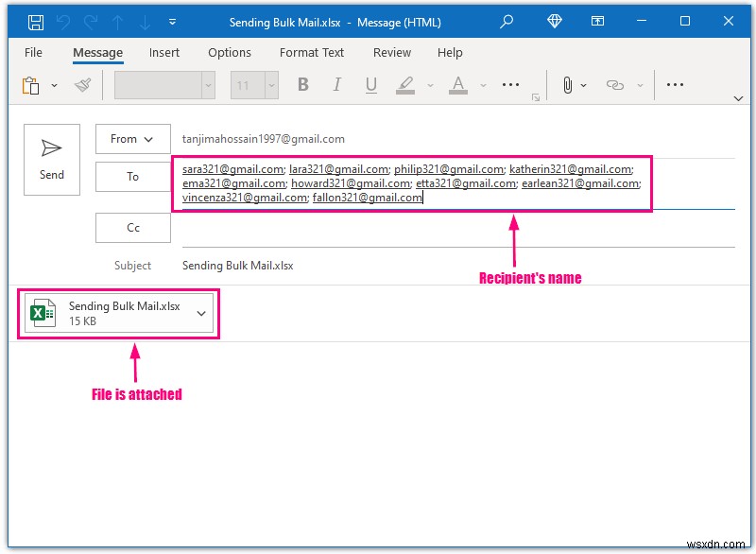
Task: Switch to the Insert ribbon tab
Action: (x=163, y=53)
